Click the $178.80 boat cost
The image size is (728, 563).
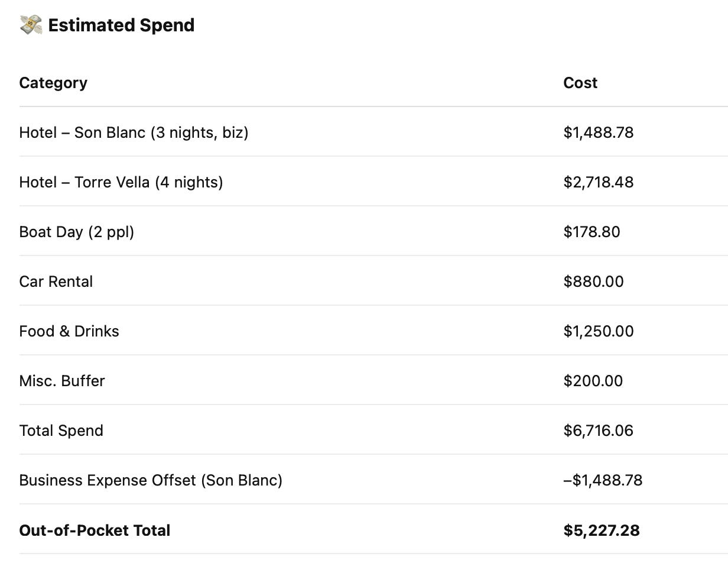(x=592, y=232)
